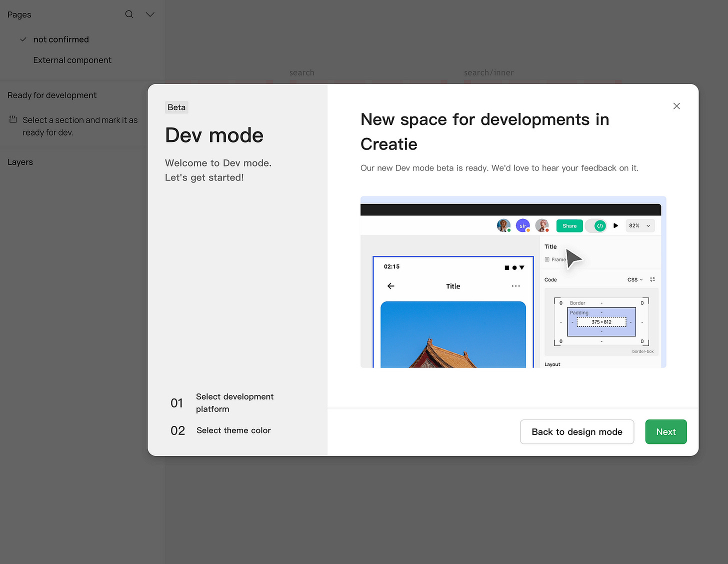The height and width of the screenshot is (564, 728).
Task: Click 'Welcome to Dev mode.' text
Action: 218,163
